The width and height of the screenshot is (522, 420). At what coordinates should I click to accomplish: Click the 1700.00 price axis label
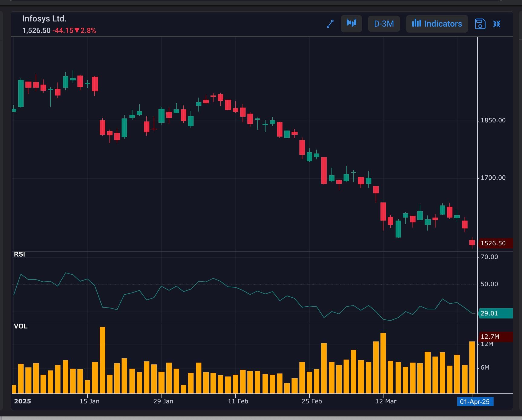coord(493,178)
